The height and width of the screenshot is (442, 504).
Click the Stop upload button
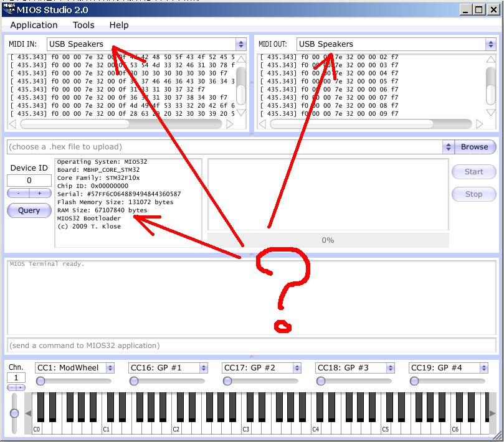(x=474, y=194)
